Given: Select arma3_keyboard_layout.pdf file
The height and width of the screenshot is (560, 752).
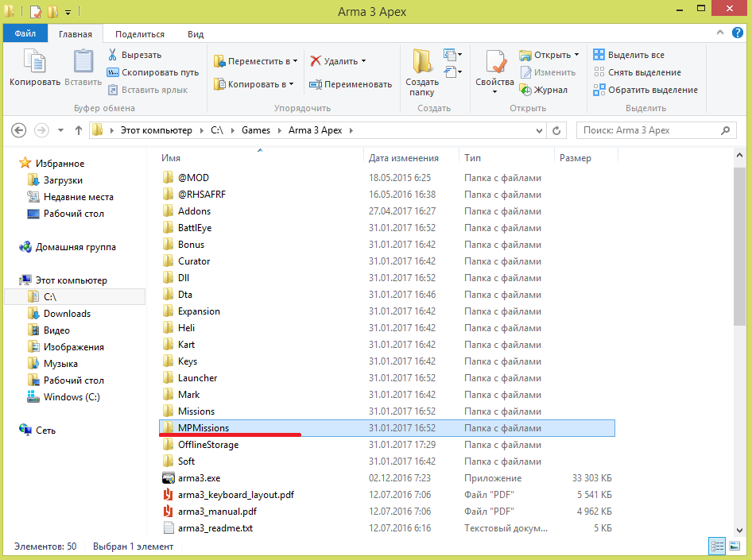Looking at the screenshot, I should (386, 495).
